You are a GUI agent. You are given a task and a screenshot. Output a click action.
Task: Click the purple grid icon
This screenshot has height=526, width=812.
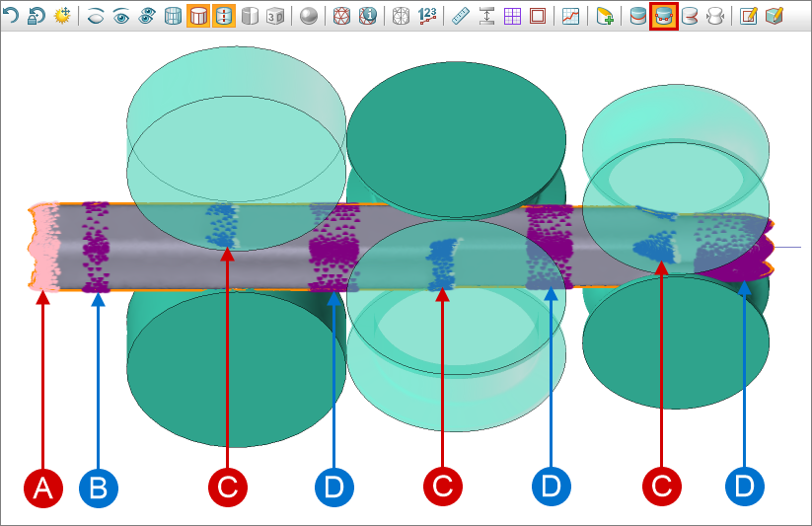point(512,16)
